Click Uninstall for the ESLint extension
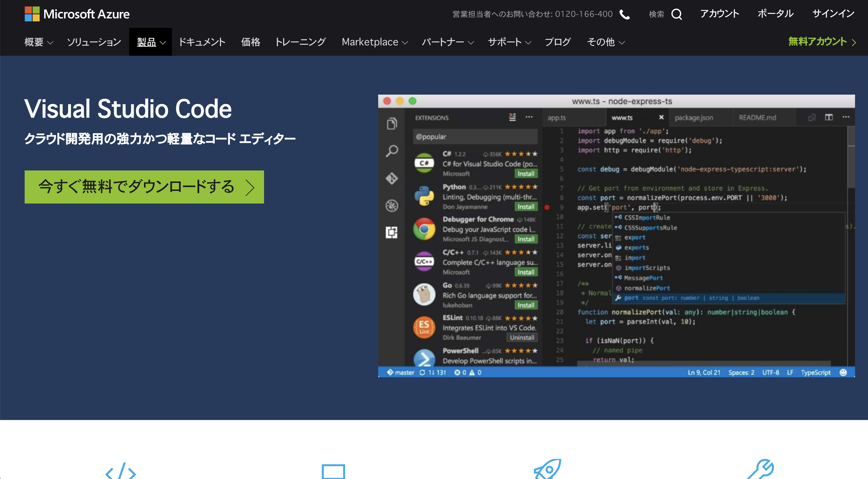Screen dimensions: 868x479 tap(522, 338)
